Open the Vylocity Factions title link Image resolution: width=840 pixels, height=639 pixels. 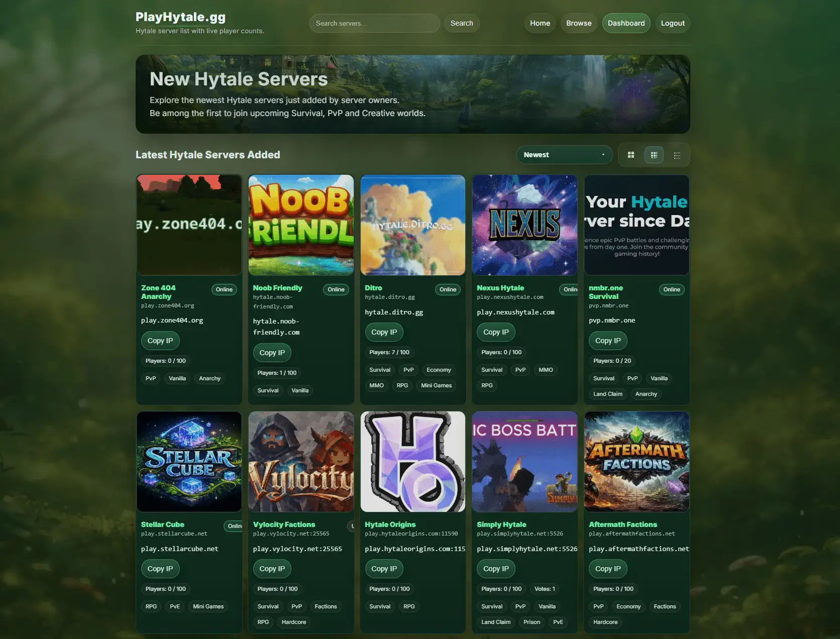click(x=284, y=524)
